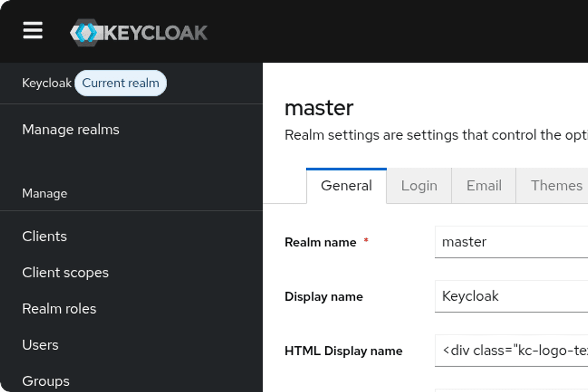Navigate to Users
This screenshot has width=588, height=392.
point(40,345)
